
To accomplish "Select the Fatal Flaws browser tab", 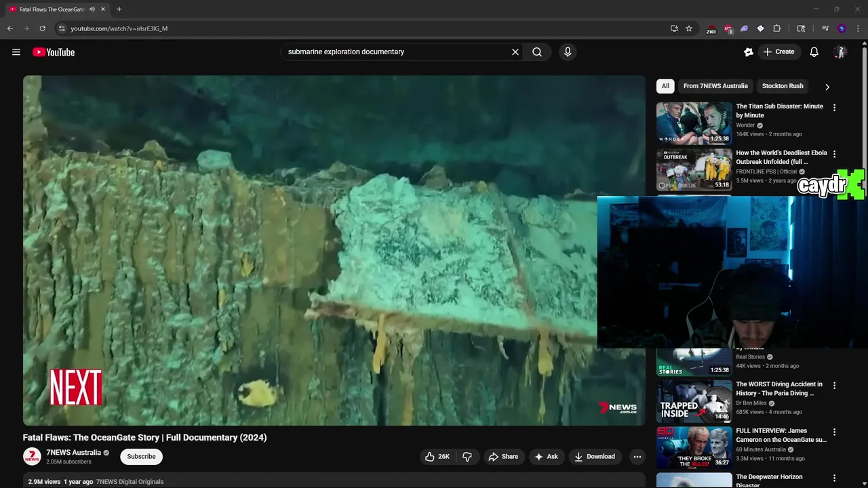I will click(x=58, y=9).
